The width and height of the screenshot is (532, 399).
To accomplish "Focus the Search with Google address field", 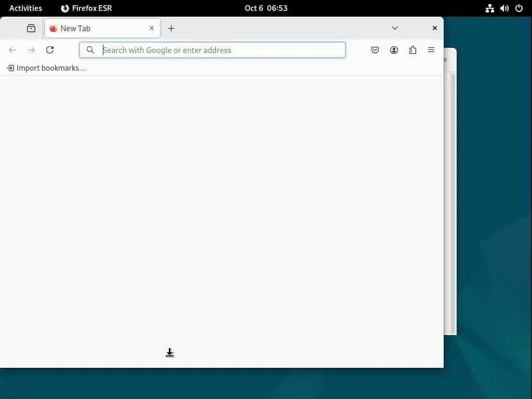I will (212, 50).
